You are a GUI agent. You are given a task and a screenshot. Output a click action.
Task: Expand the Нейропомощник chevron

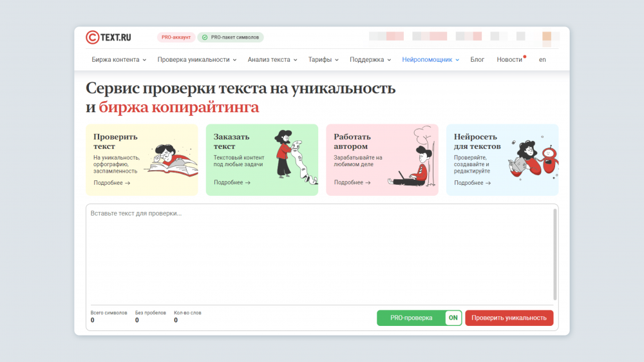(457, 60)
